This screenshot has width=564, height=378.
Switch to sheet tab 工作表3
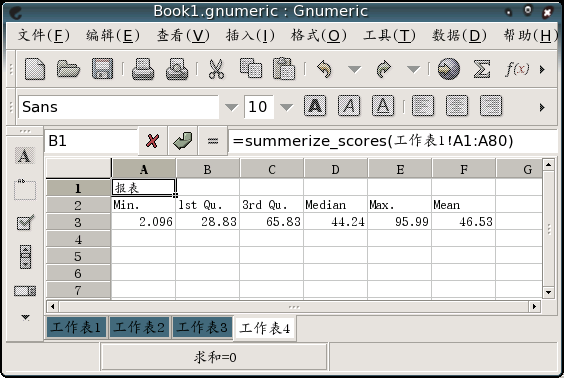[202, 327]
